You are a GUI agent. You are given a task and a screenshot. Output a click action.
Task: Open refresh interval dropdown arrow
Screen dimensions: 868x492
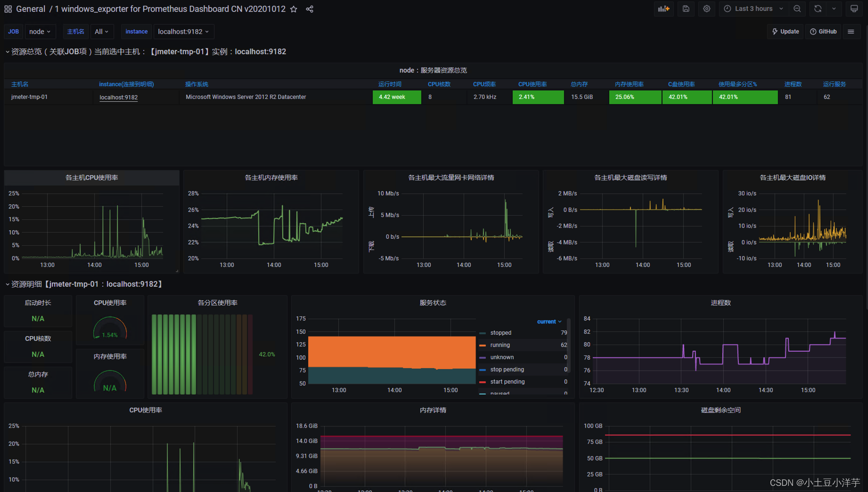point(834,8)
